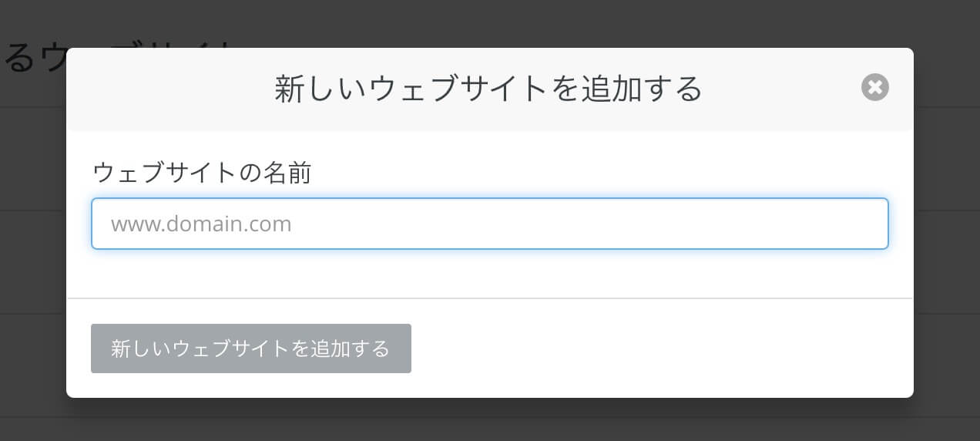The height and width of the screenshot is (441, 980).
Task: Click the ウェブサイトの名前 input field
Action: 490,224
